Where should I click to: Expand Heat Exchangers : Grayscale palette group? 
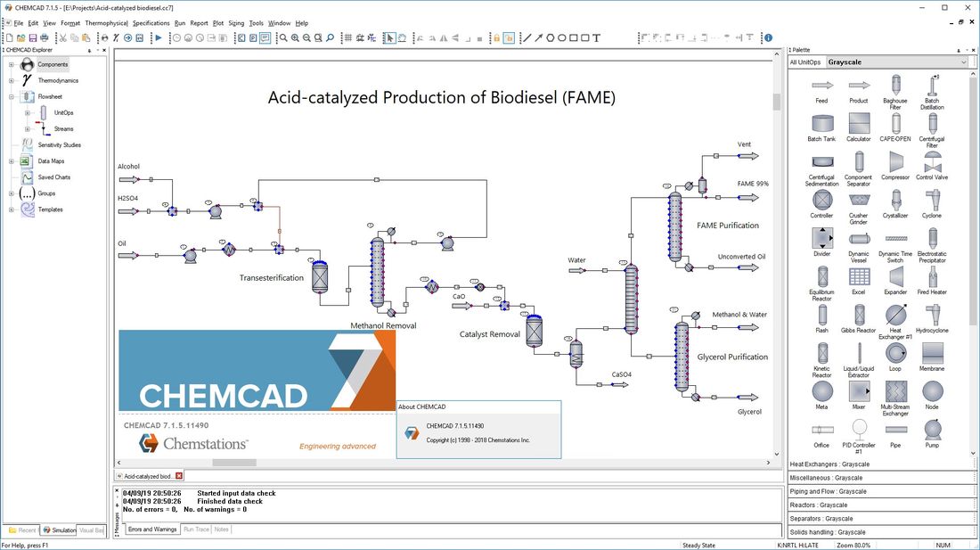[x=880, y=464]
